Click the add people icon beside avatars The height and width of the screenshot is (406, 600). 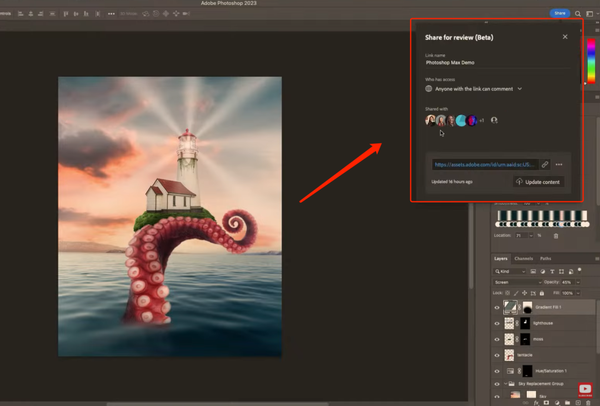(x=494, y=120)
